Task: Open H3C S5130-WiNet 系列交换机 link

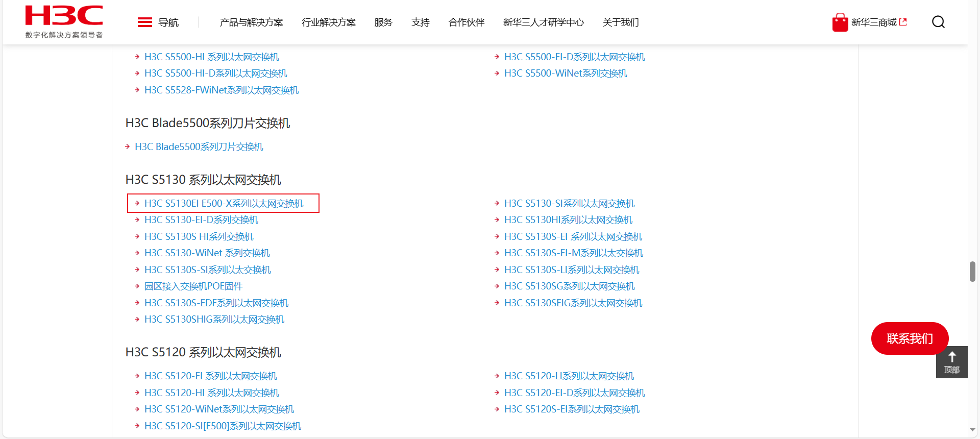Action: click(x=207, y=253)
